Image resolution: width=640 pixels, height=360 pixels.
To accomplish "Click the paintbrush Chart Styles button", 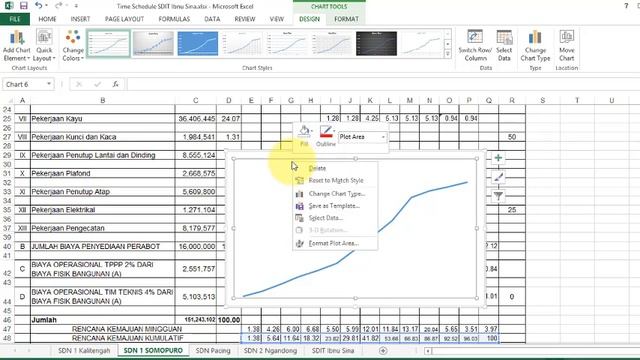I will [498, 177].
